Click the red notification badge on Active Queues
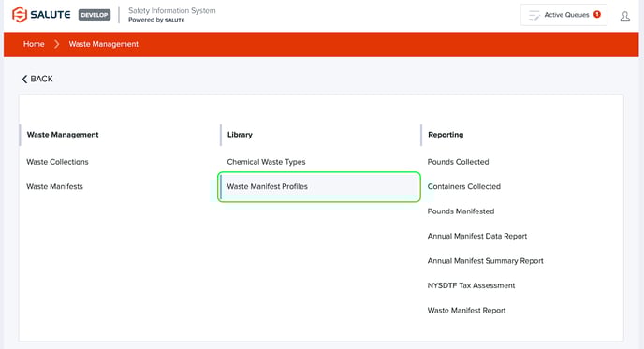The width and height of the screenshot is (644, 349). [597, 14]
